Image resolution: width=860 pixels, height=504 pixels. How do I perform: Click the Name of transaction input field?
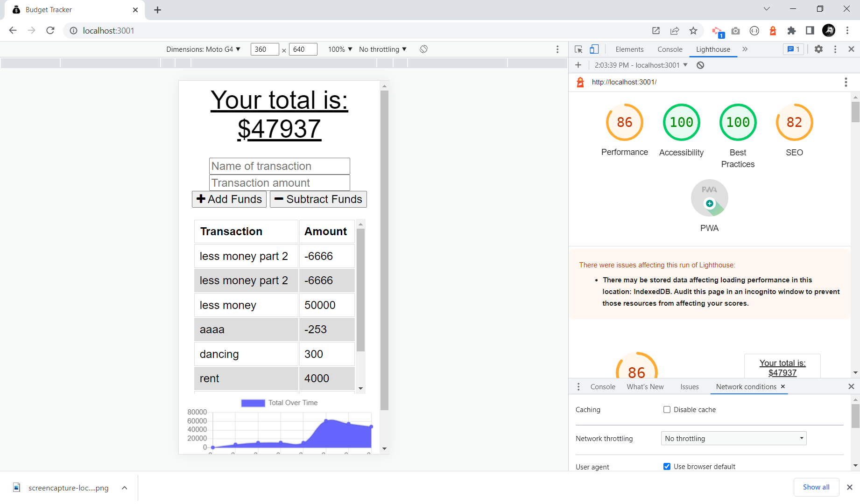279,166
